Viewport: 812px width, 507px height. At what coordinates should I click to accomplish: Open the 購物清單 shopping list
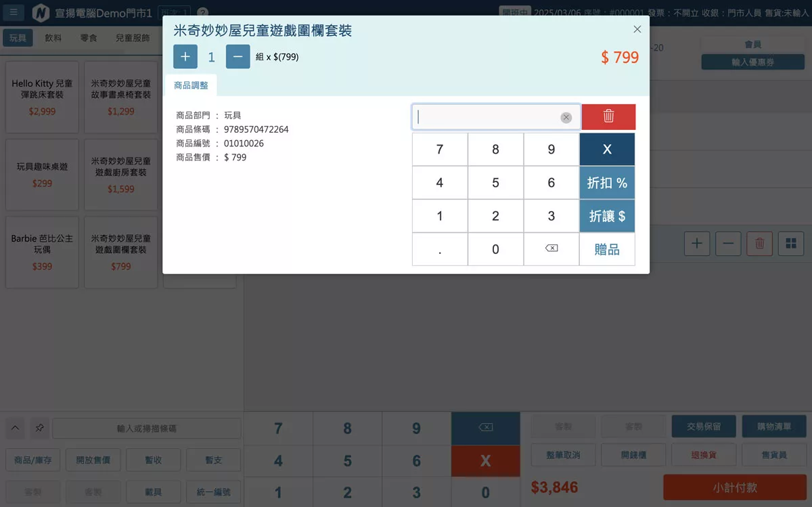pos(775,426)
